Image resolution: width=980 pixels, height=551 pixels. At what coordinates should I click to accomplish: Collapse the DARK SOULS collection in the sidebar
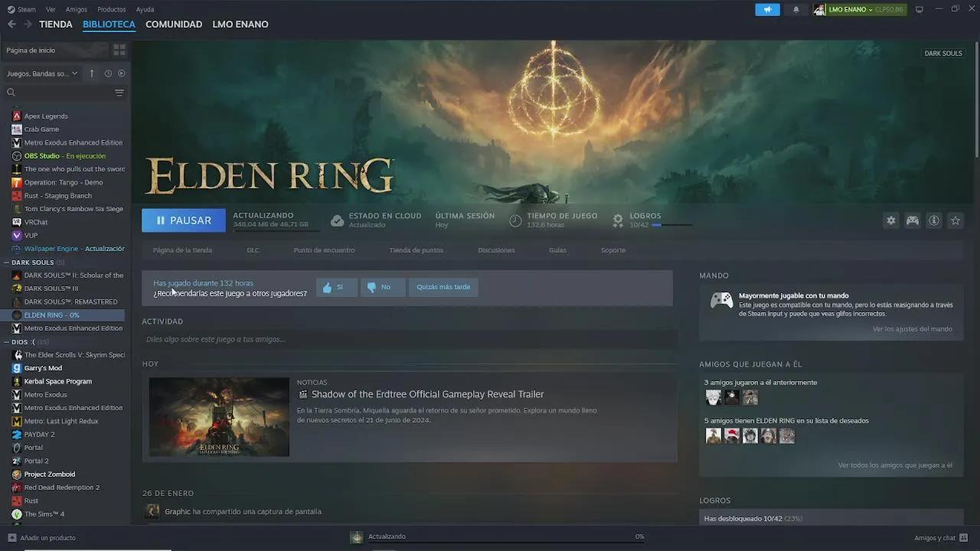point(6,262)
